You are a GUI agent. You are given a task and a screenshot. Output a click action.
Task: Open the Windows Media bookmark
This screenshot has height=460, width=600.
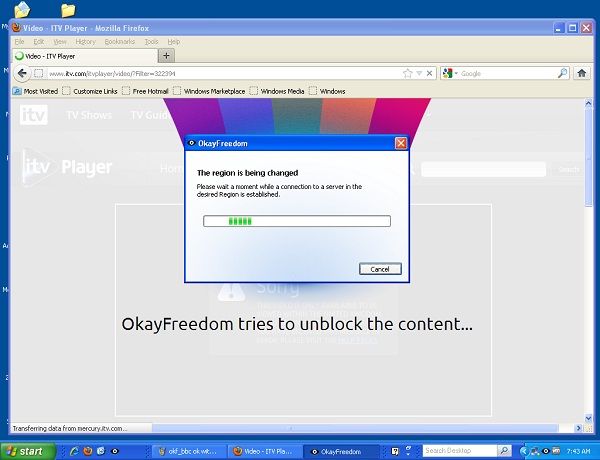277,91
